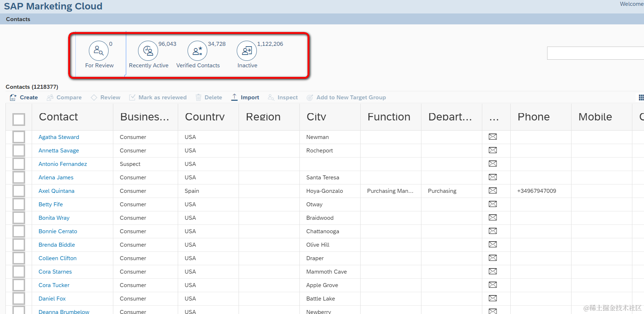The height and width of the screenshot is (314, 644).
Task: Click the email icon in Arlena James row
Action: (493, 177)
